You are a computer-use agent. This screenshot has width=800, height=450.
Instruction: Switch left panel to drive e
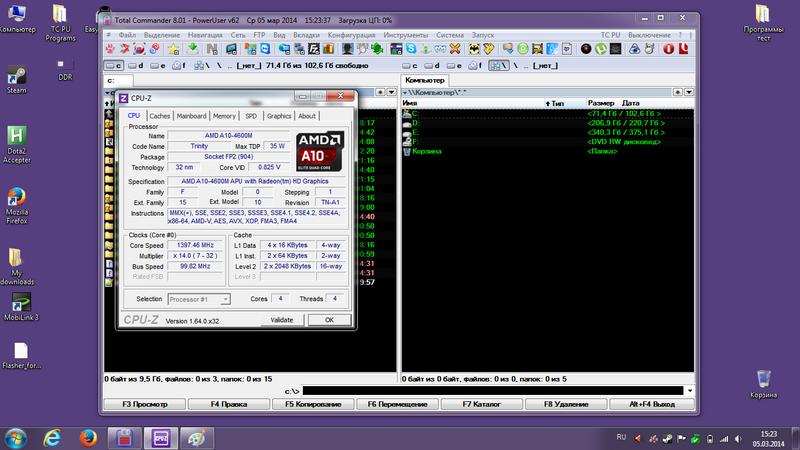click(x=159, y=66)
